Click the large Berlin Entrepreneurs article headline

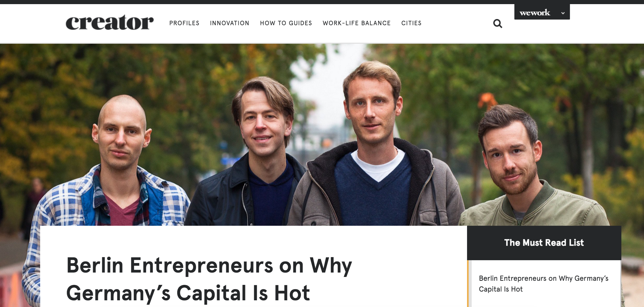(209, 279)
